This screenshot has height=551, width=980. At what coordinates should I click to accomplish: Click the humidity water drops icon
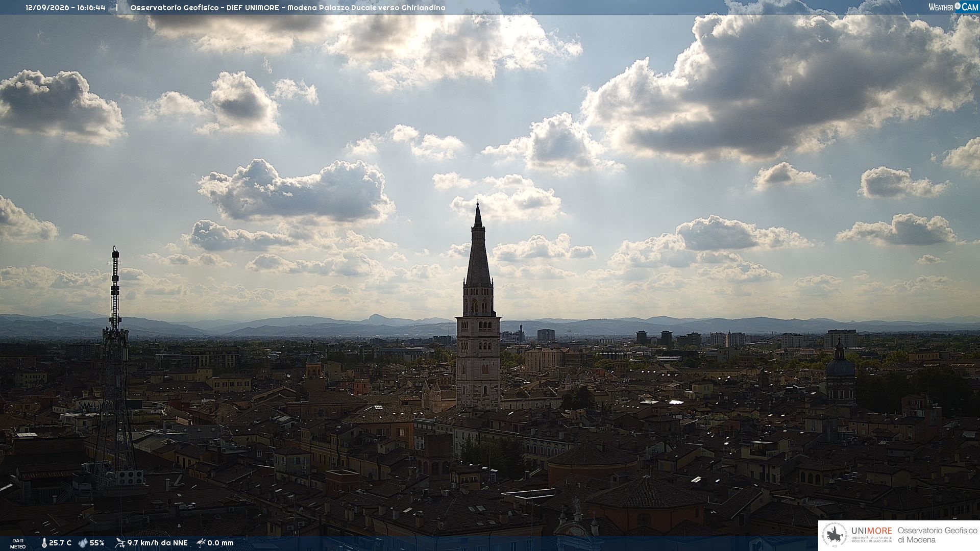(x=83, y=543)
